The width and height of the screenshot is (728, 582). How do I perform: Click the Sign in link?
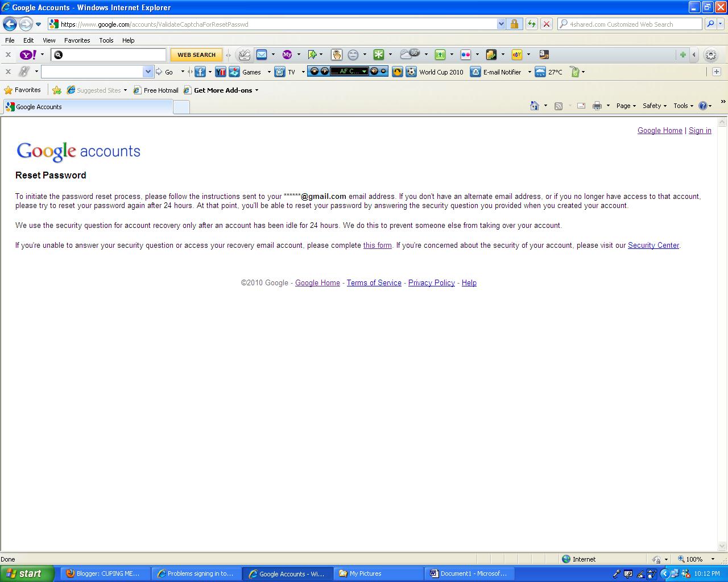(x=700, y=130)
